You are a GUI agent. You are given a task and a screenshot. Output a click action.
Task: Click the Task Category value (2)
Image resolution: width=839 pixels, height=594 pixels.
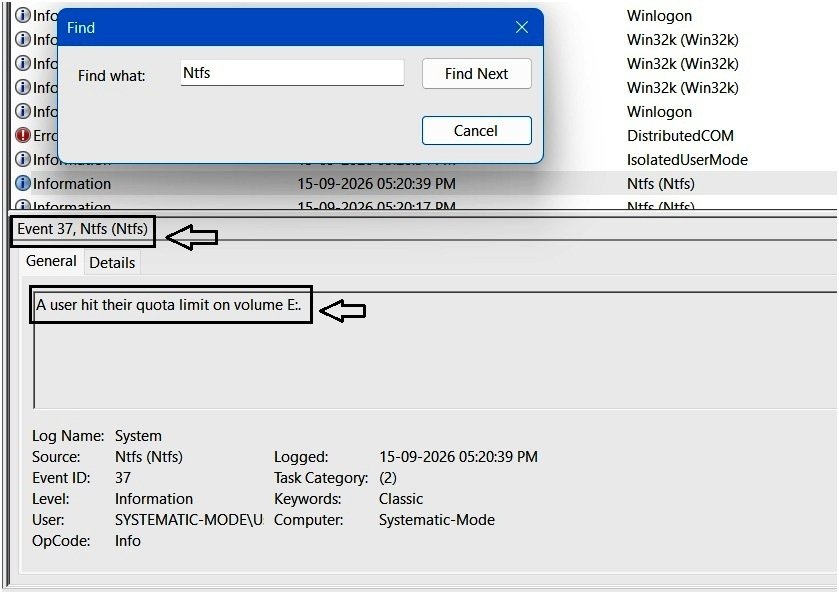click(388, 478)
